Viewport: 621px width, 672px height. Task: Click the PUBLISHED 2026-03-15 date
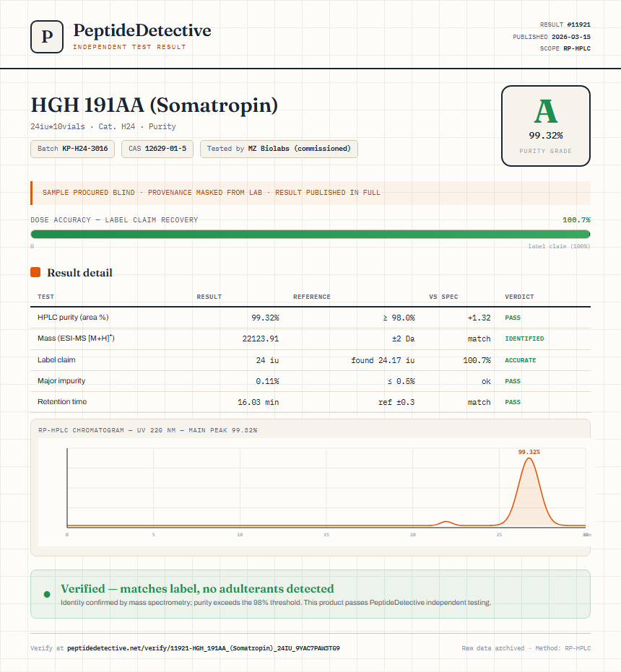point(552,37)
